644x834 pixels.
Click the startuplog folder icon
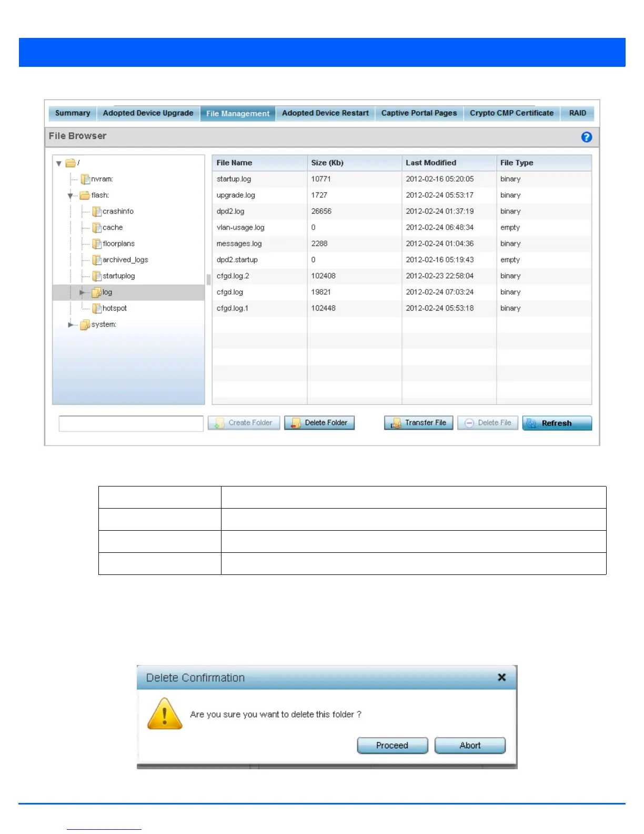tap(97, 276)
